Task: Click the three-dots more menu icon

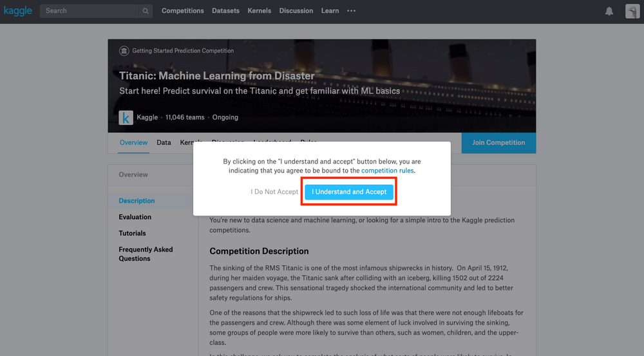Action: pos(351,11)
